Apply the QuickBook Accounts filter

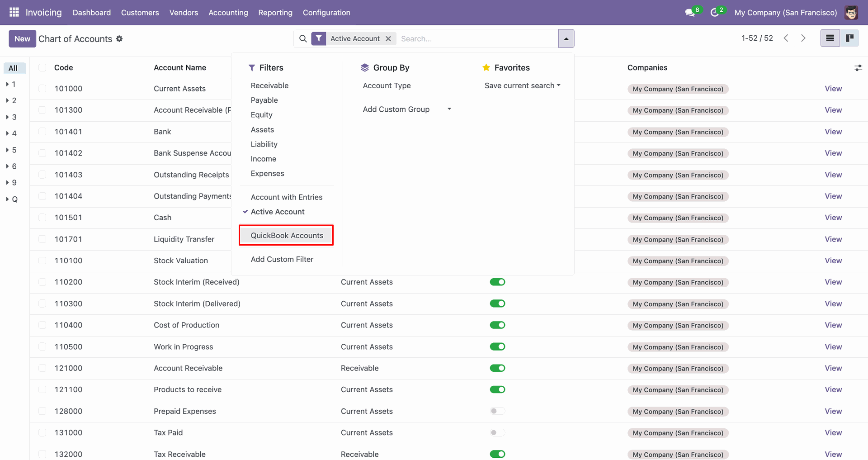pos(287,236)
